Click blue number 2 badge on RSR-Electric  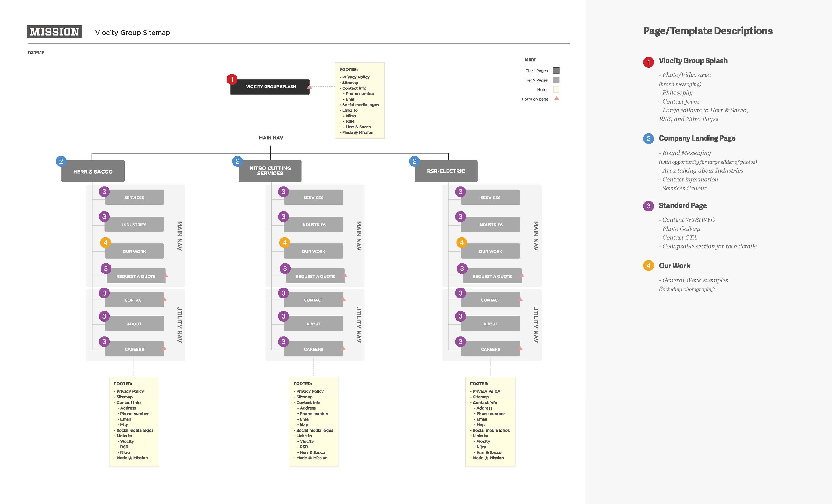(x=414, y=161)
